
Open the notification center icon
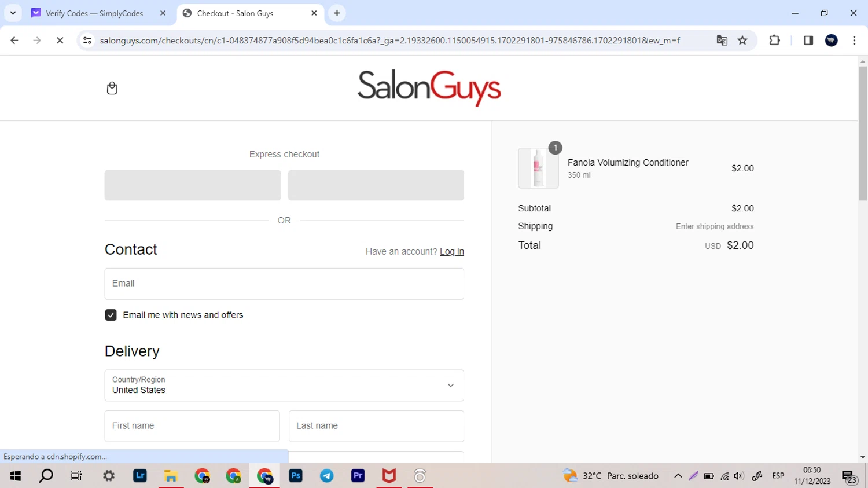click(849, 477)
